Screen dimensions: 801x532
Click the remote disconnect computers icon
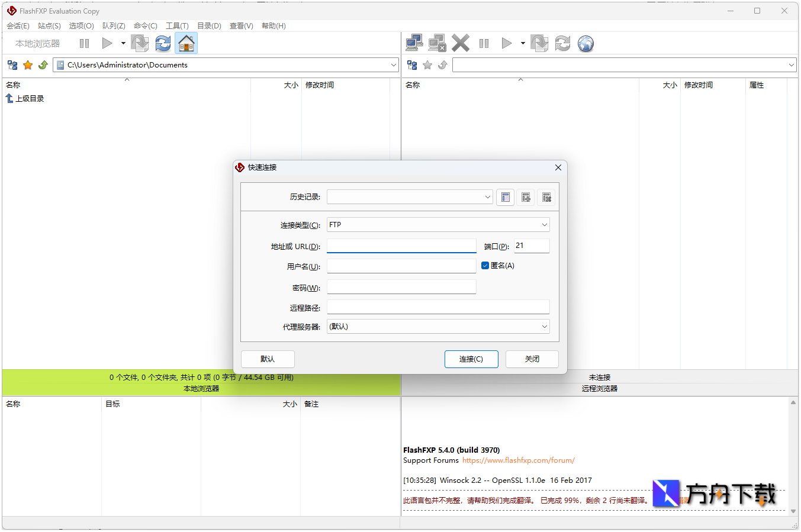(x=437, y=43)
